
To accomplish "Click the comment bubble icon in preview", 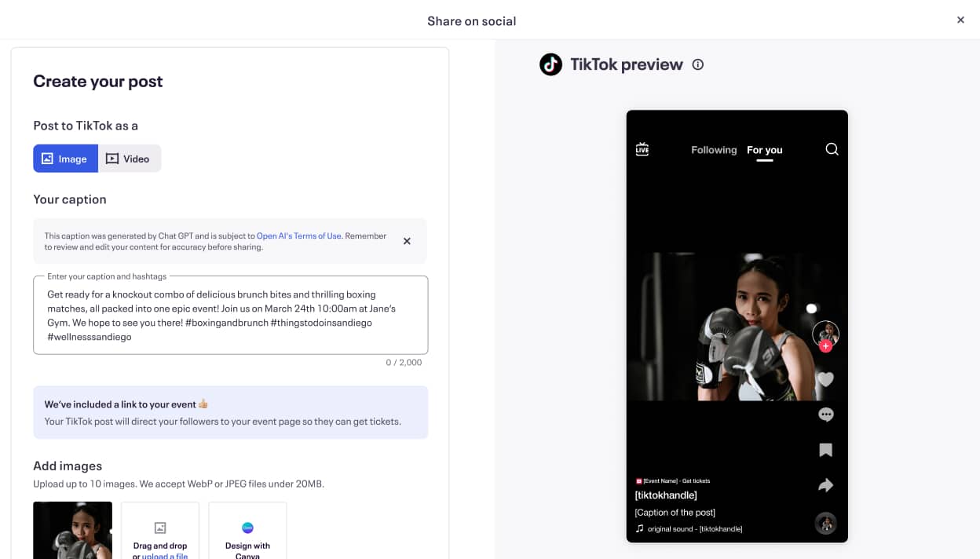I will point(825,415).
